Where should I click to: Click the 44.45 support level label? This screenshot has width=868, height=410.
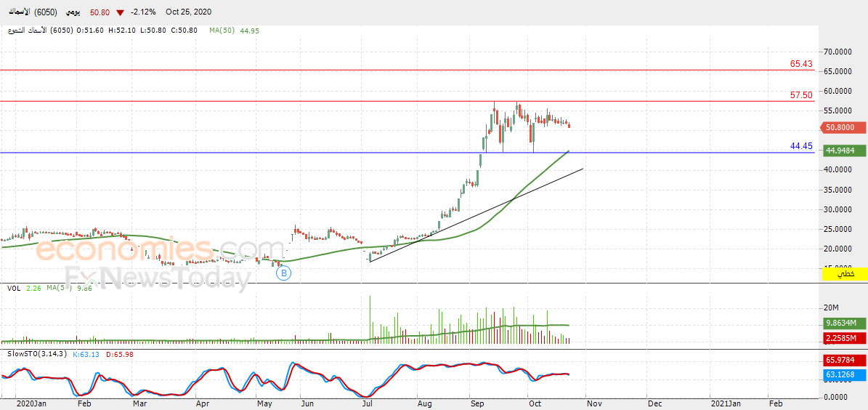pyautogui.click(x=801, y=146)
